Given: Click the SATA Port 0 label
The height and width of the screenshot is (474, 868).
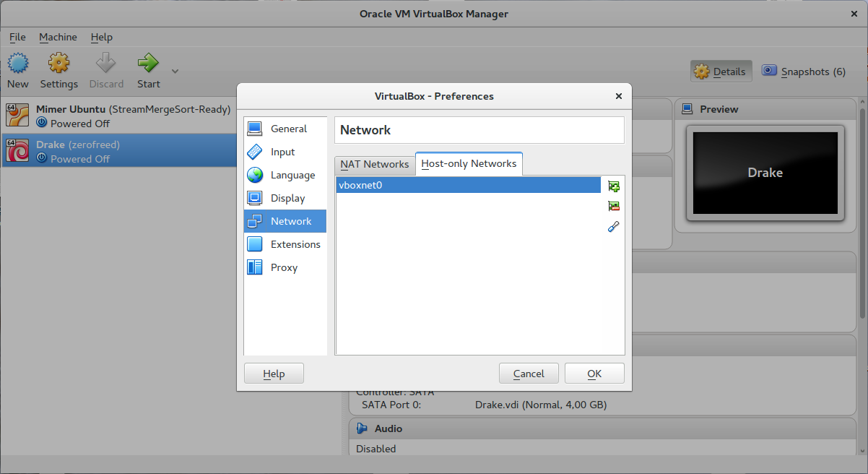Looking at the screenshot, I should [x=391, y=405].
